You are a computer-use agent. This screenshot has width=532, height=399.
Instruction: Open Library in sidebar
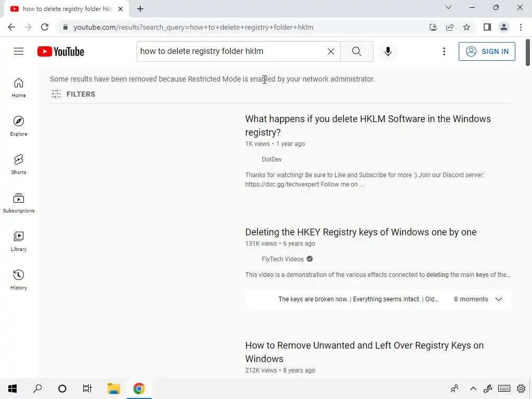click(19, 241)
